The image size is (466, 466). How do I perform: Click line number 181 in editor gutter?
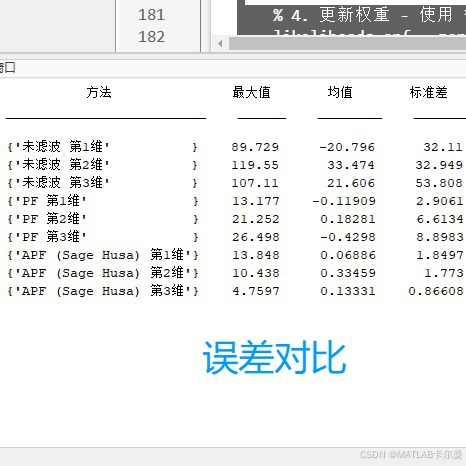pyautogui.click(x=151, y=15)
